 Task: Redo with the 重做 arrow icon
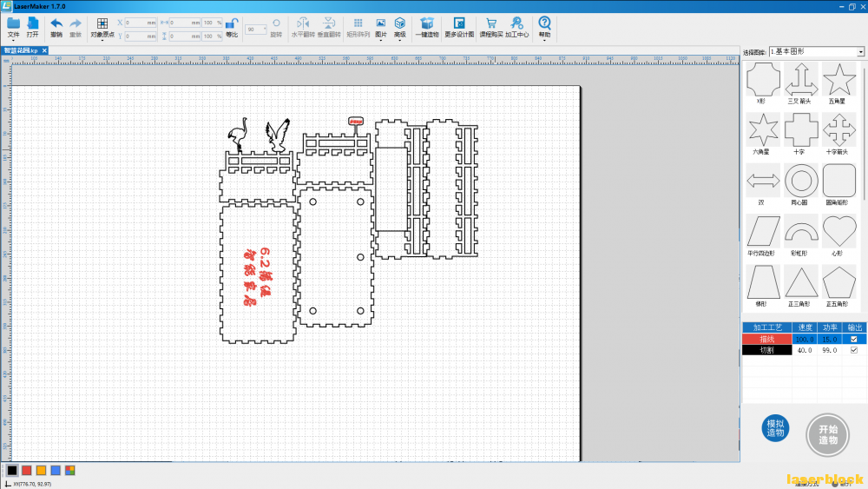[76, 23]
